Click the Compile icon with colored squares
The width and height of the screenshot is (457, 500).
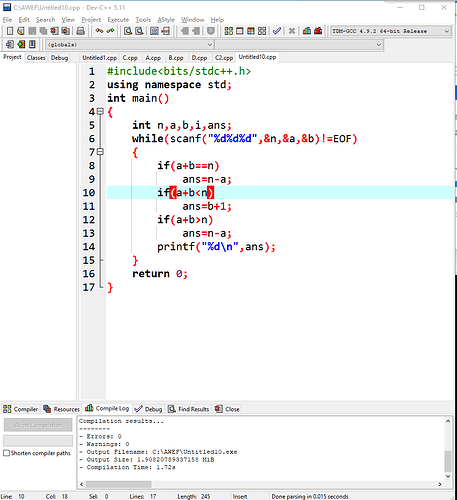coord(229,31)
